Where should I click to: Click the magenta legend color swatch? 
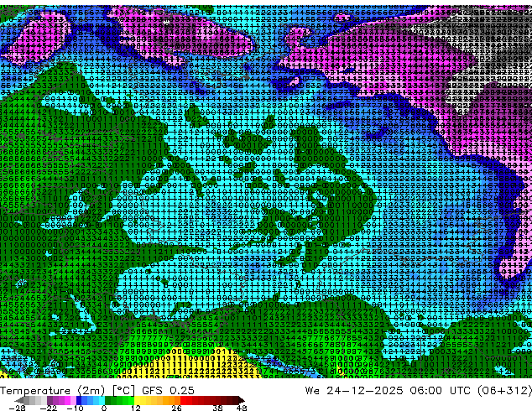(x=67, y=400)
